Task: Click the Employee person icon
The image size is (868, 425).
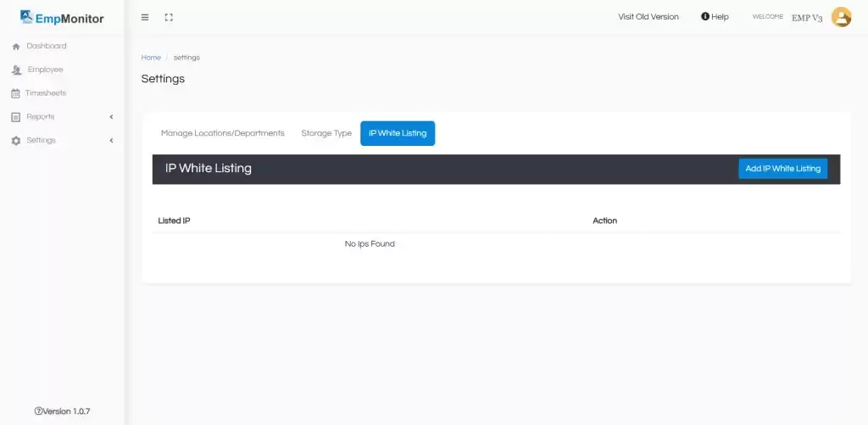Action: (x=17, y=70)
